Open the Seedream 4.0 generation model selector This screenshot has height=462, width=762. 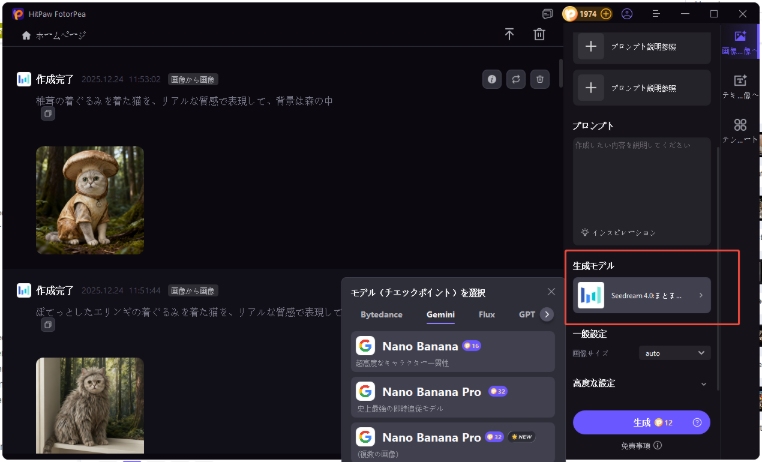coord(641,295)
